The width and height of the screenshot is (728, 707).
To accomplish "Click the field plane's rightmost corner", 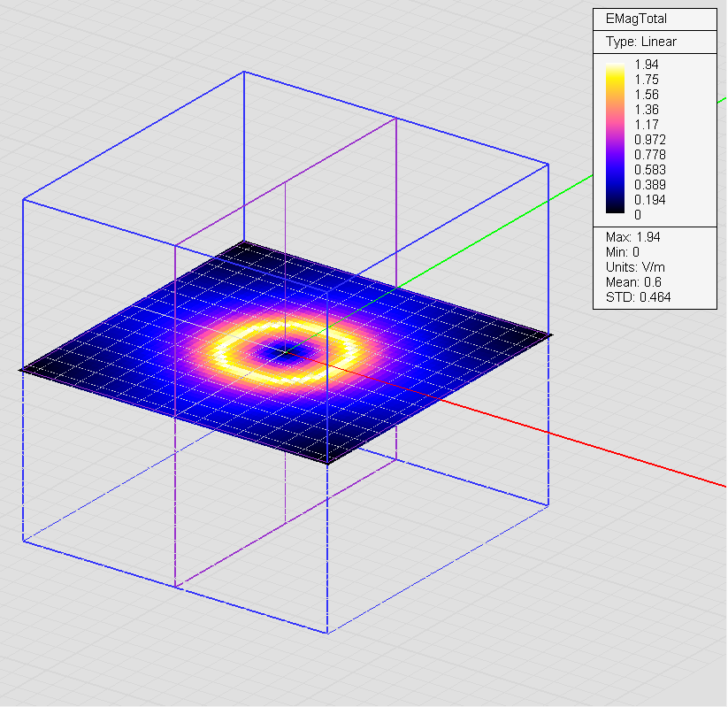I will (550, 334).
